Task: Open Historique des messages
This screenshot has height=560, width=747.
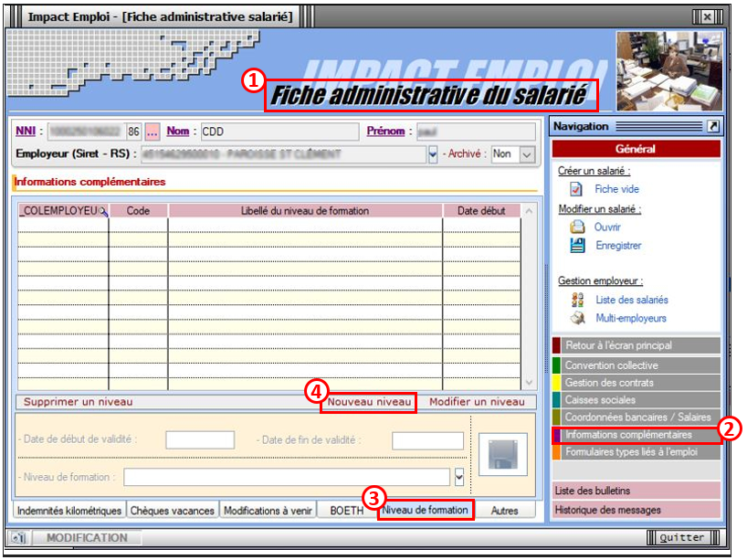Action: tap(637, 510)
